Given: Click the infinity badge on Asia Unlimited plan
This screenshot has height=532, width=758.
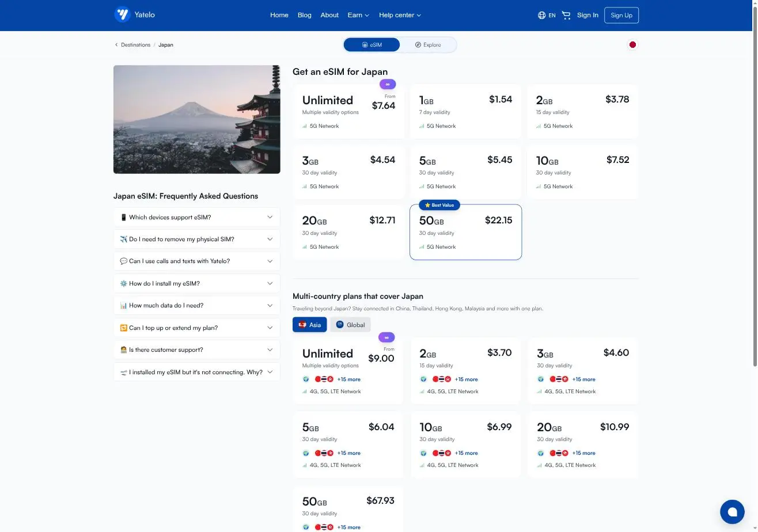Looking at the screenshot, I should 386,337.
